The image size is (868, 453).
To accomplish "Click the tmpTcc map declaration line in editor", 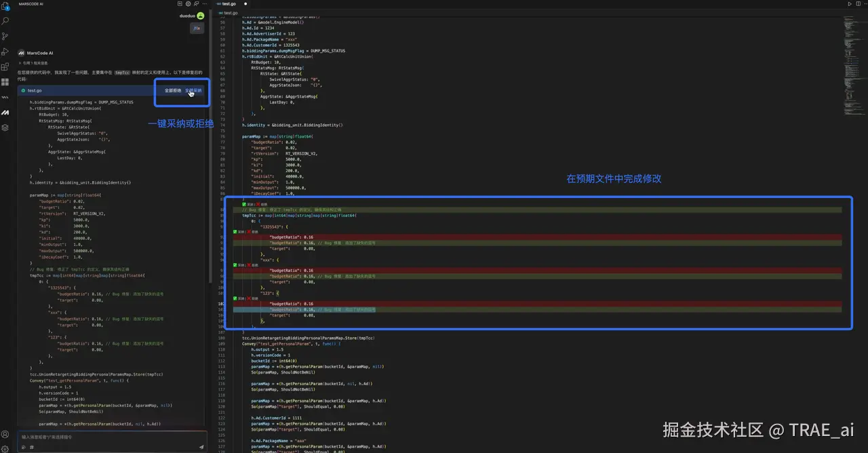I will pyautogui.click(x=299, y=216).
